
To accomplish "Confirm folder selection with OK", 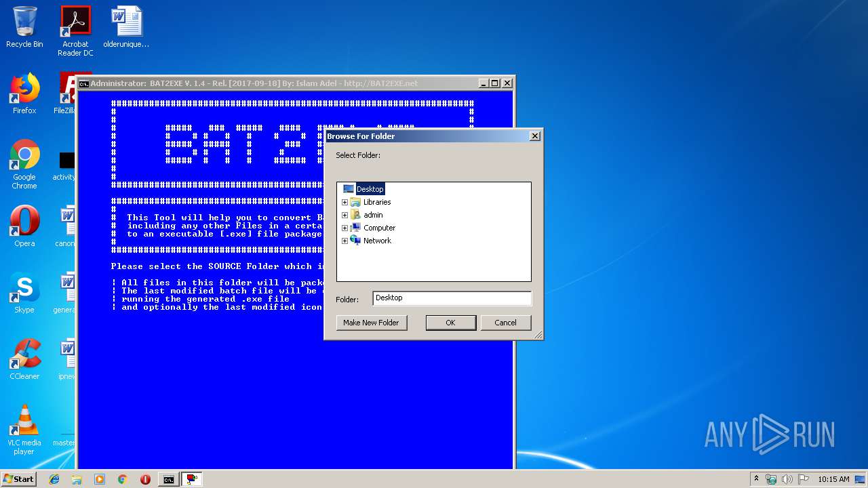I will (450, 323).
